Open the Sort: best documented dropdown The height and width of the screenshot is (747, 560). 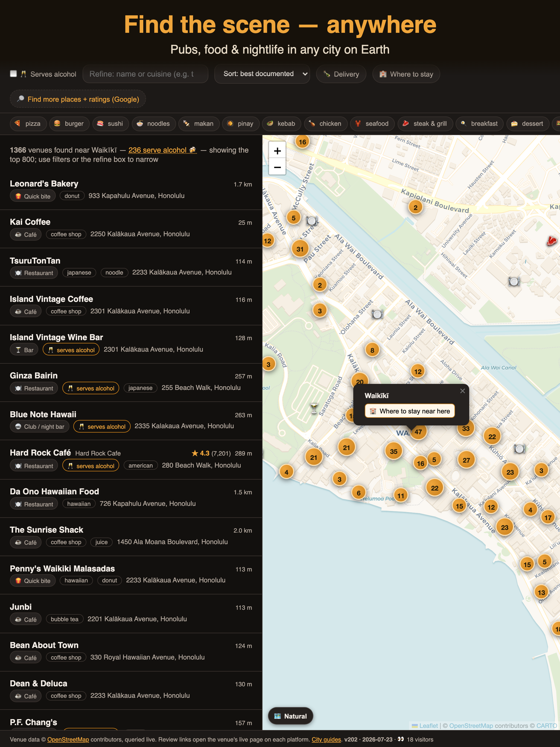click(x=262, y=74)
